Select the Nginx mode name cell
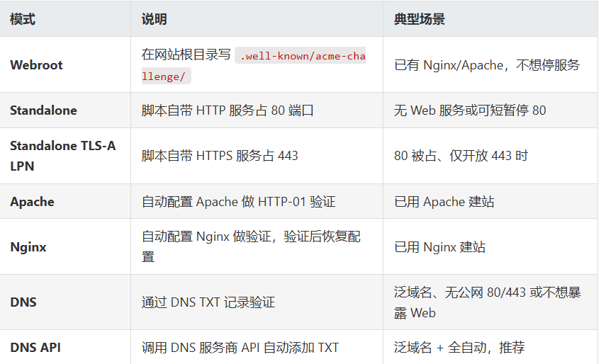The width and height of the screenshot is (601, 364). pyautogui.click(x=28, y=247)
